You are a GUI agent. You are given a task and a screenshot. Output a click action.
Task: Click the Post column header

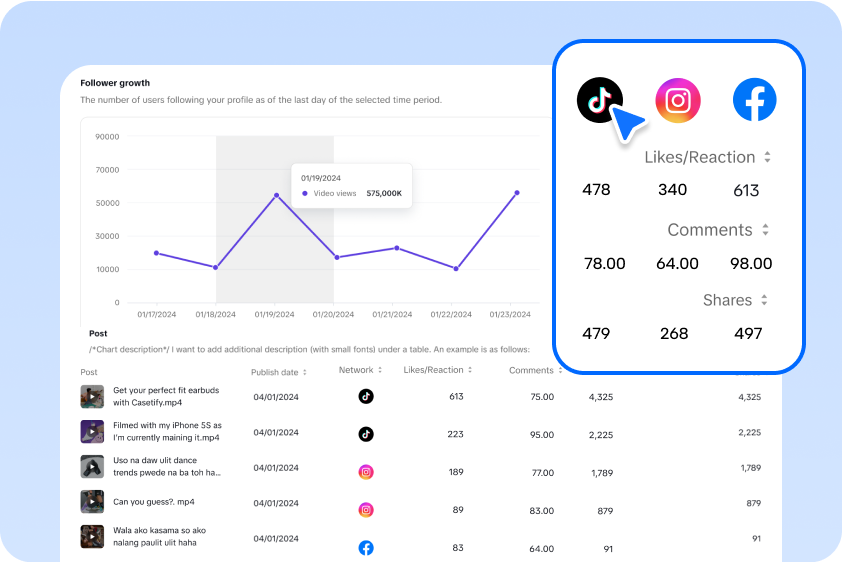click(89, 372)
